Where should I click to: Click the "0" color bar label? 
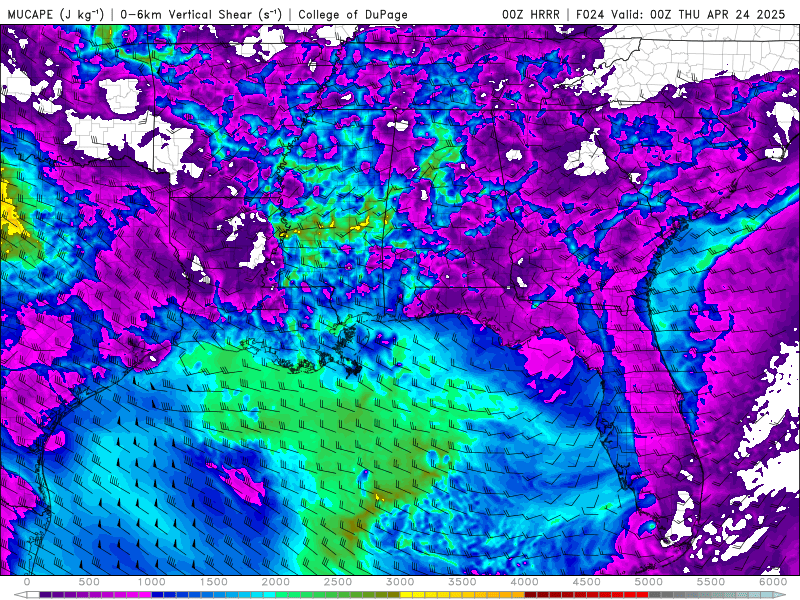click(27, 582)
